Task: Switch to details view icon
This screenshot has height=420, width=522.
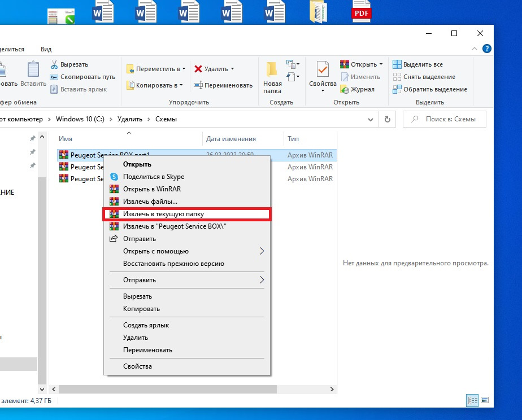Action: tap(472, 400)
